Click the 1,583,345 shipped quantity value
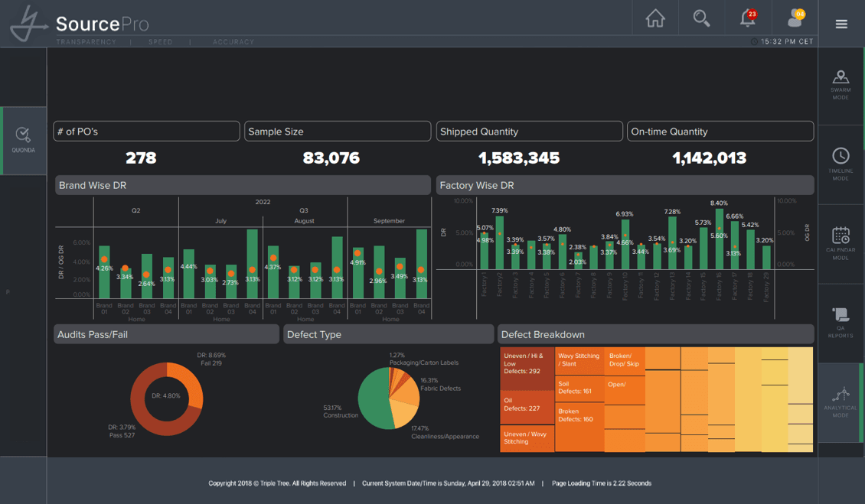The image size is (865, 504). tap(519, 158)
